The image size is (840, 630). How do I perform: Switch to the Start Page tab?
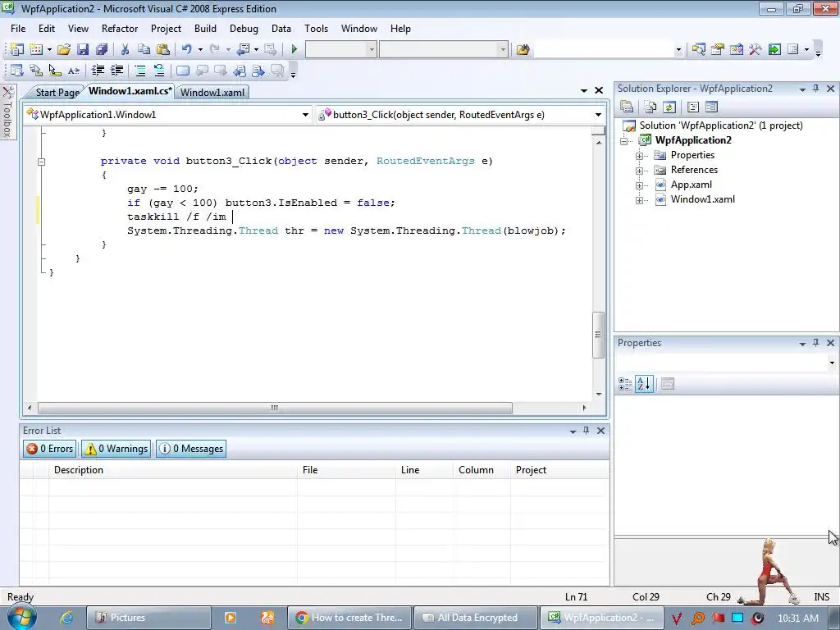tap(57, 92)
